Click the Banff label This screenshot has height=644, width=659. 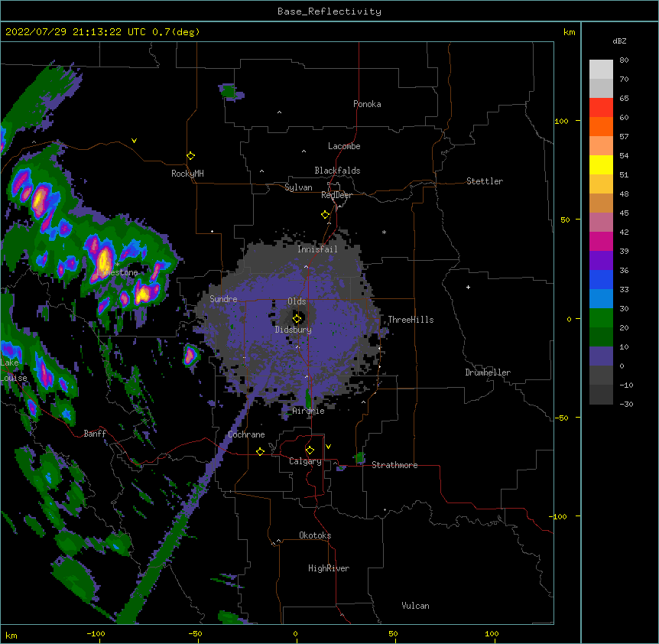pyautogui.click(x=95, y=434)
